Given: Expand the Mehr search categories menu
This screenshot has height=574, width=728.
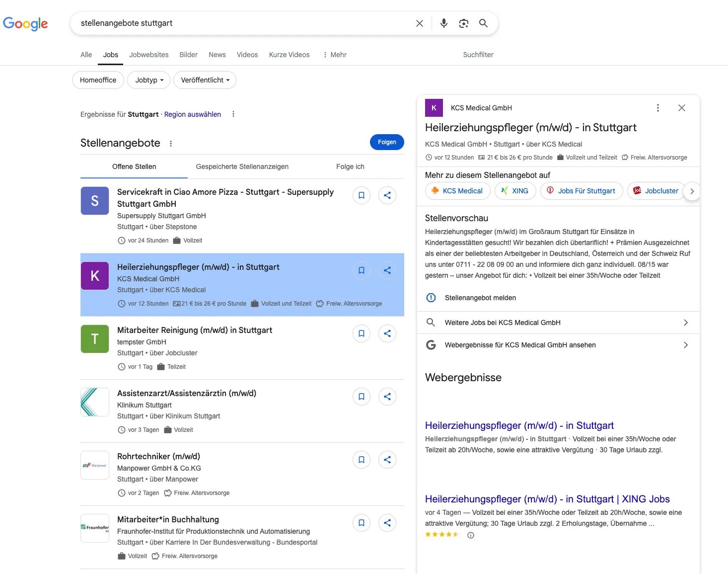Looking at the screenshot, I should click(x=335, y=55).
